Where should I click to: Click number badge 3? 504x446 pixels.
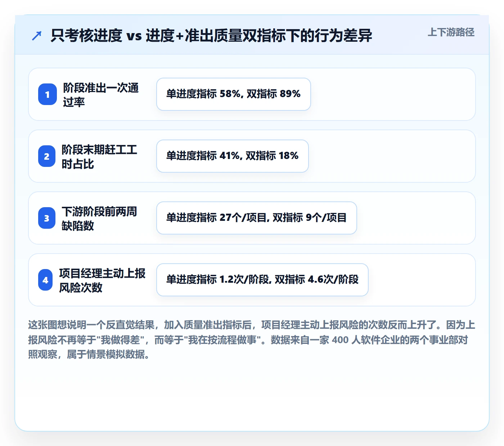pos(47,218)
